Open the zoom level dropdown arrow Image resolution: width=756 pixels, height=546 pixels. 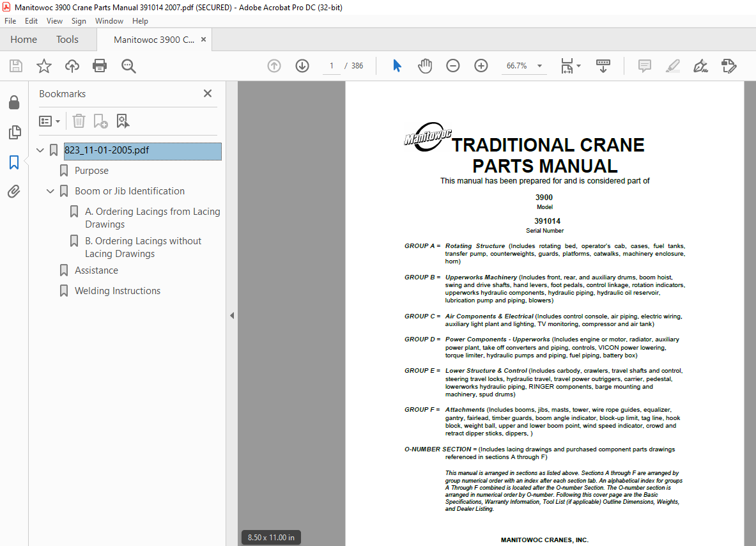pyautogui.click(x=539, y=66)
